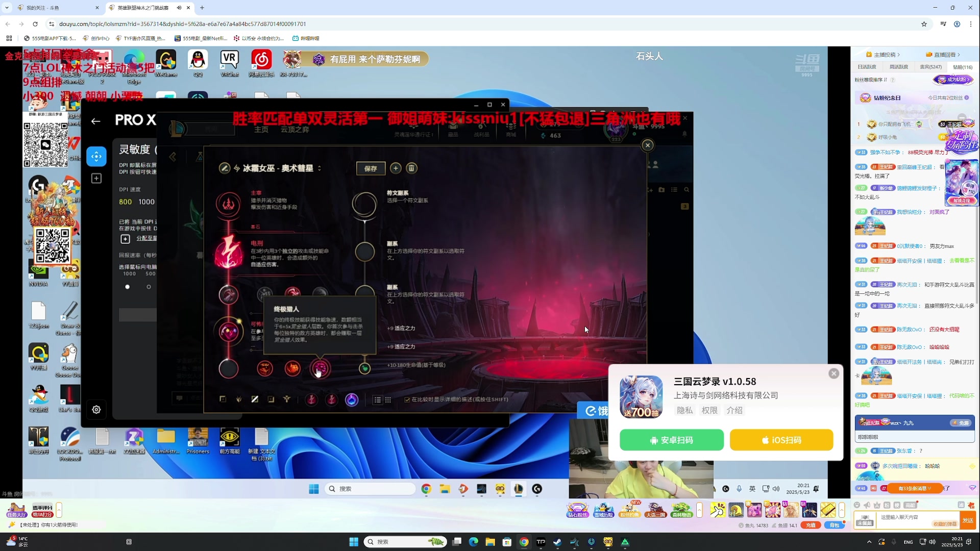Click the green 安卓扫码 button
980x551 pixels.
(x=672, y=440)
